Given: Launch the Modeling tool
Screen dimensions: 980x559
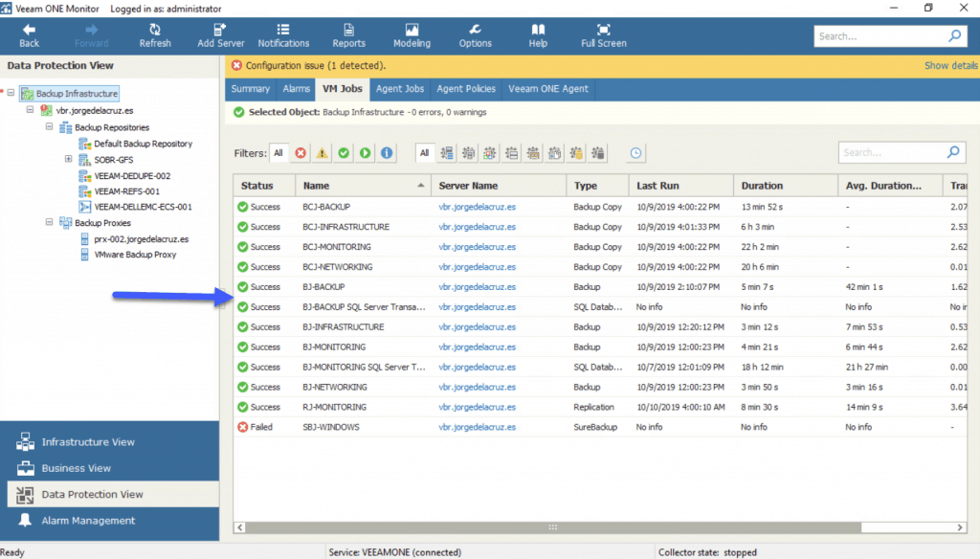Looking at the screenshot, I should click(x=412, y=35).
